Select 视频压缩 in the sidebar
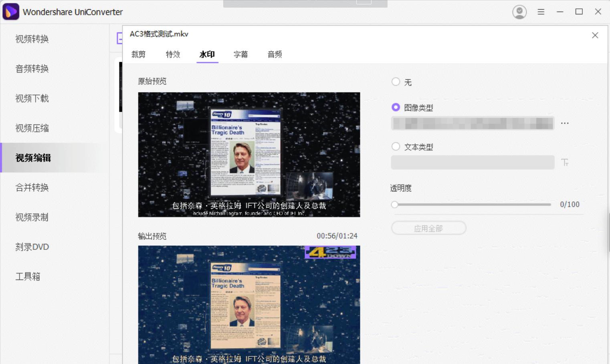This screenshot has width=610, height=364. coord(32,128)
